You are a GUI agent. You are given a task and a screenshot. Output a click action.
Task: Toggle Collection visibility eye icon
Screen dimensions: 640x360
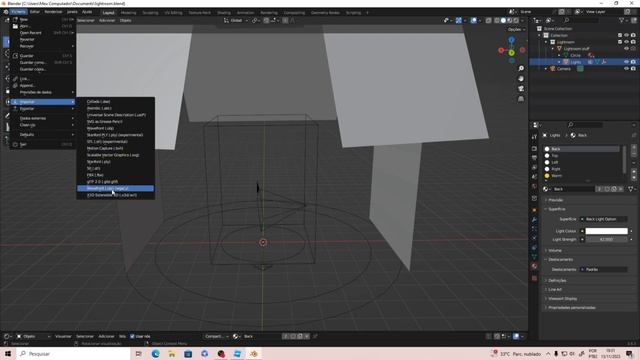point(627,36)
